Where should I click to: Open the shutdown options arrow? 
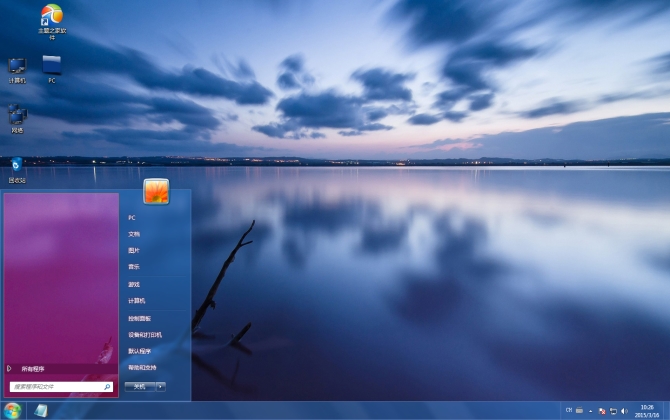161,387
